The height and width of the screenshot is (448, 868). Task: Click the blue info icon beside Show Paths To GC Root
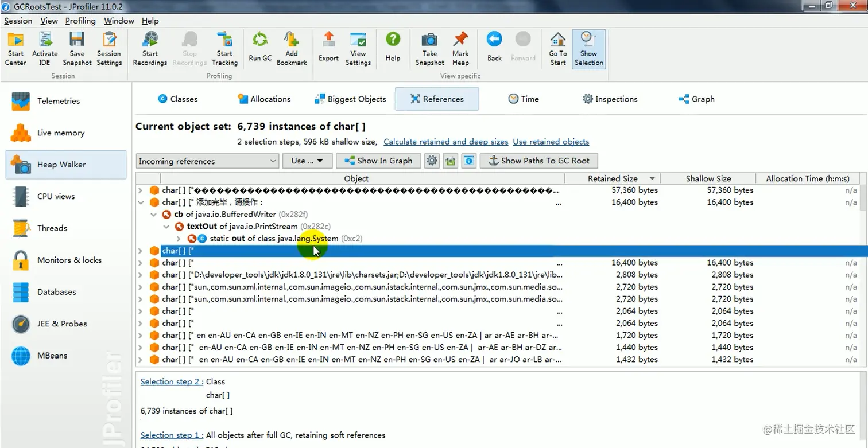click(469, 161)
